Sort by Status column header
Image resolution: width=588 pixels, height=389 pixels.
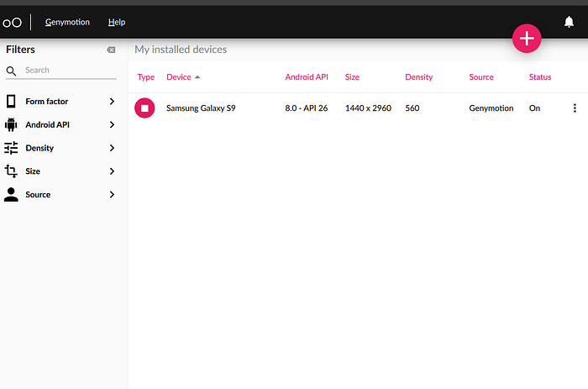pyautogui.click(x=540, y=77)
